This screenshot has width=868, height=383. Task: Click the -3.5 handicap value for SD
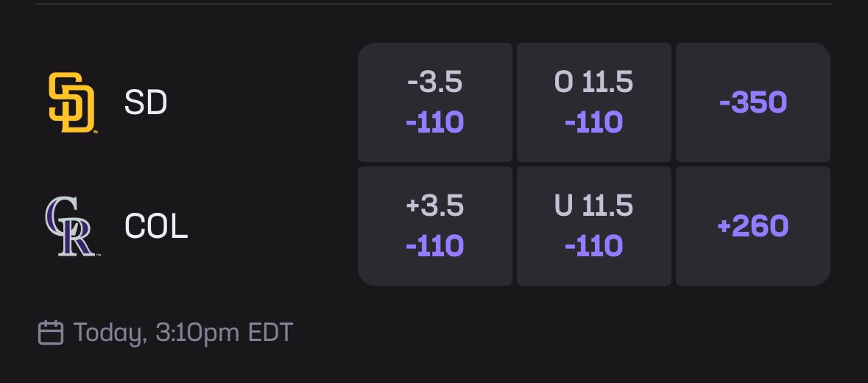click(435, 82)
